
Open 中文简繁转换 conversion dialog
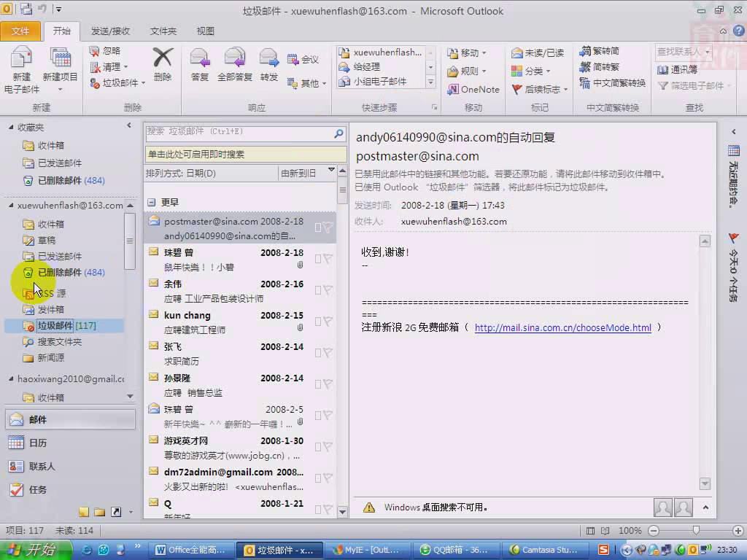point(613,83)
